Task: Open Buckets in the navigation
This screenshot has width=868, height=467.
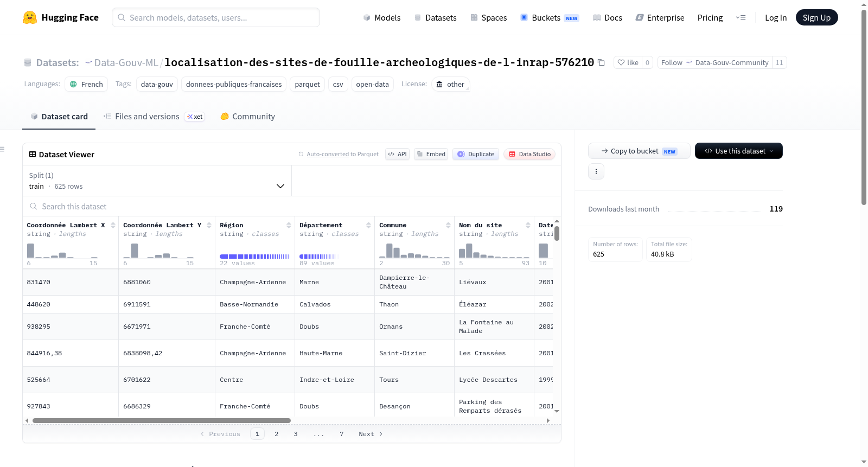Action: click(550, 17)
